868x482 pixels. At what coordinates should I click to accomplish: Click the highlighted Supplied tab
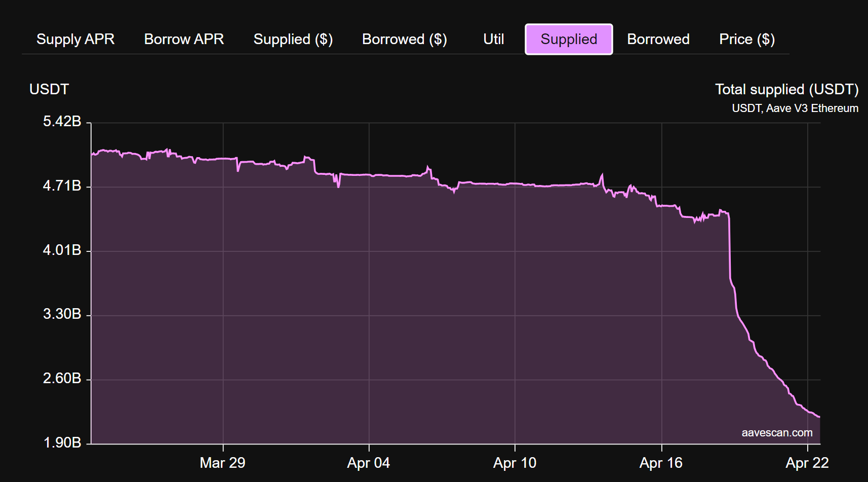pyautogui.click(x=569, y=39)
